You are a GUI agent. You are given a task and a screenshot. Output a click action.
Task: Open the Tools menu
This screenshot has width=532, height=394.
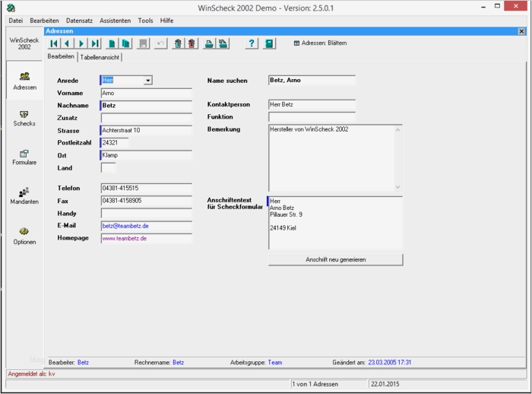click(145, 21)
